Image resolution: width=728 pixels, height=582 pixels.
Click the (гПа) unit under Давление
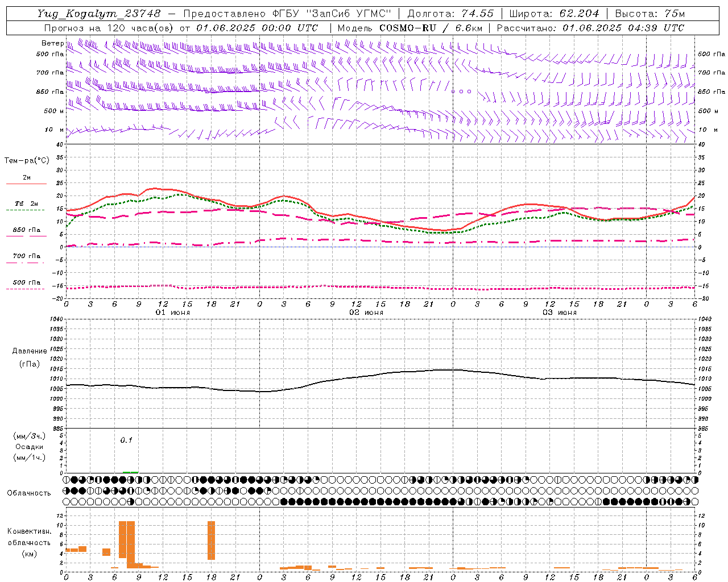click(x=28, y=364)
